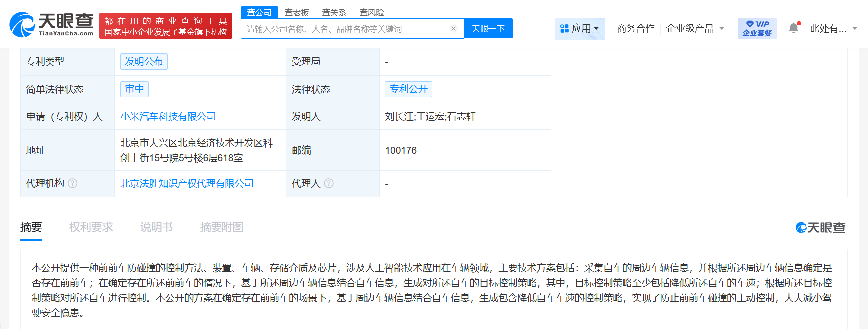Select the address 北京市大兴区 cell text
Screen dimensions: 868x329
click(197, 150)
